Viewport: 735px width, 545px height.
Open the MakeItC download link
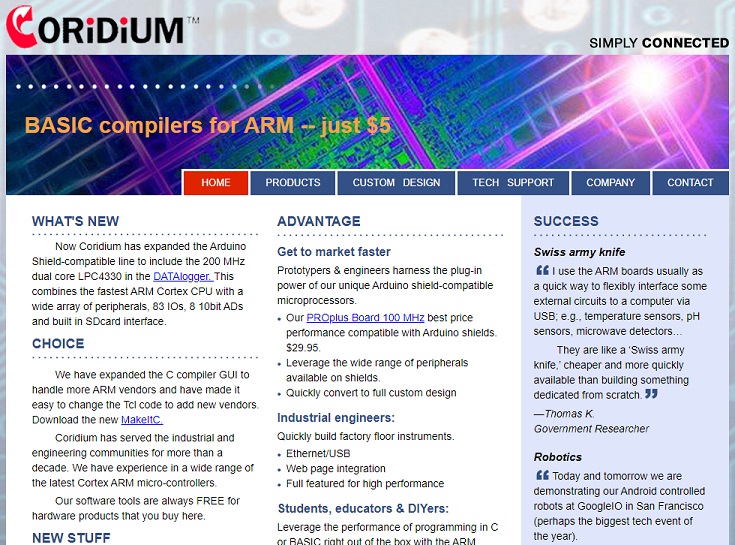pyautogui.click(x=141, y=420)
